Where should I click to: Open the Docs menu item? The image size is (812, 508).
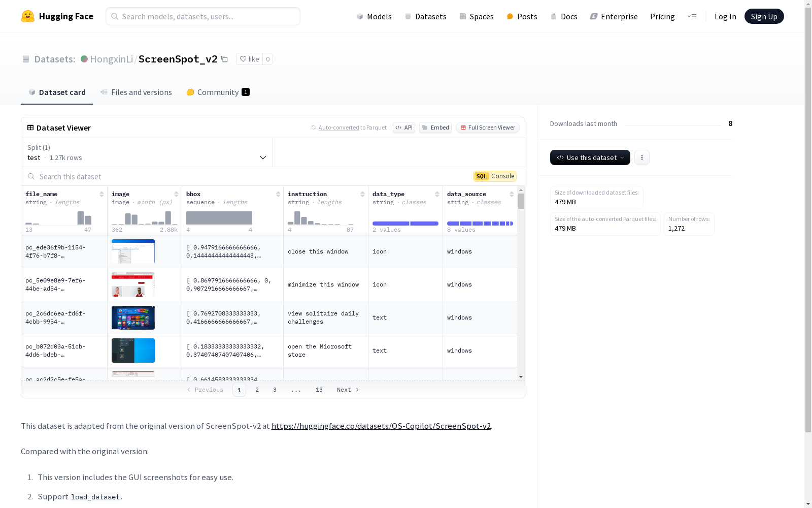(x=564, y=16)
